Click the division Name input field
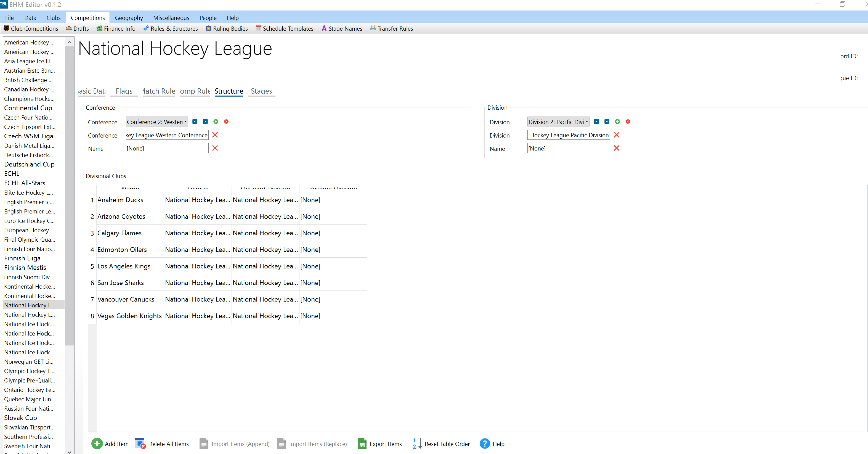 click(x=569, y=148)
